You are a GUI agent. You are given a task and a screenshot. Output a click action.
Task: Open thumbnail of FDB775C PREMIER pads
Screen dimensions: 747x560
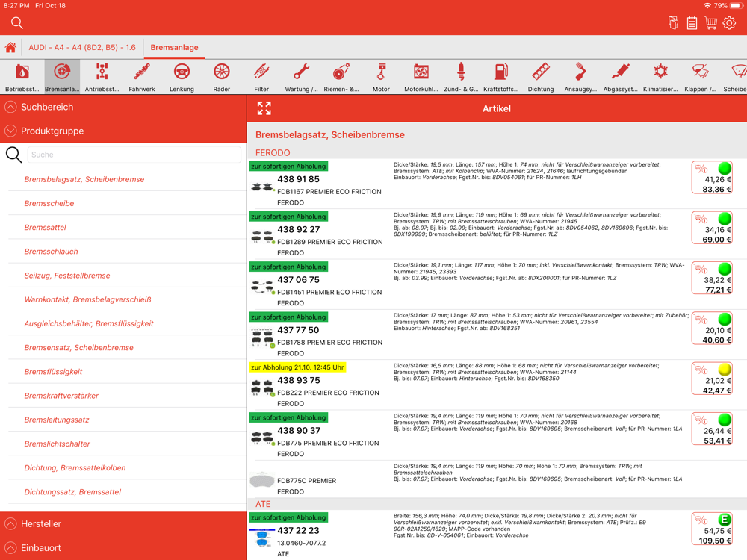[262, 480]
